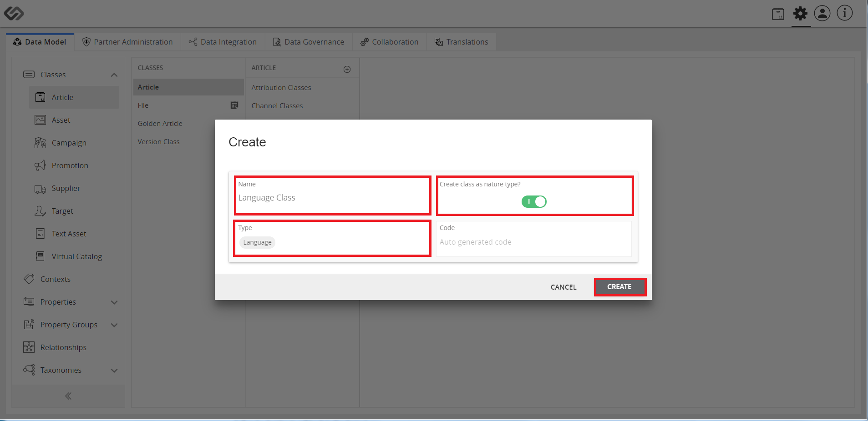Open the information icon in header
868x421 pixels.
point(845,13)
